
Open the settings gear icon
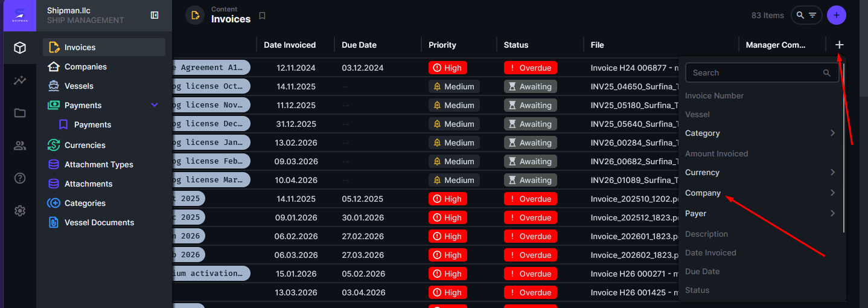click(20, 211)
